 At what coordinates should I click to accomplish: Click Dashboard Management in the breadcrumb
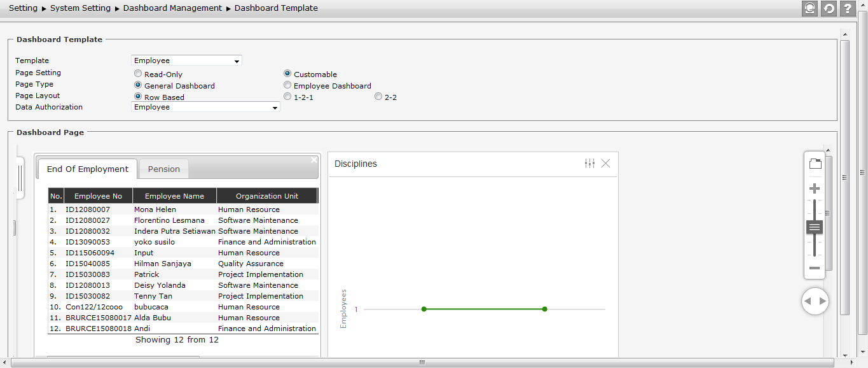pos(172,8)
